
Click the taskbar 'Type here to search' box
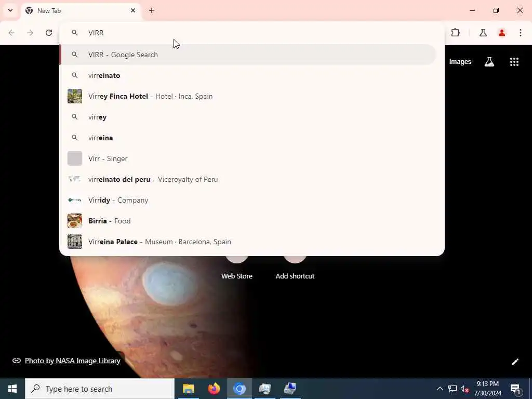coord(100,389)
